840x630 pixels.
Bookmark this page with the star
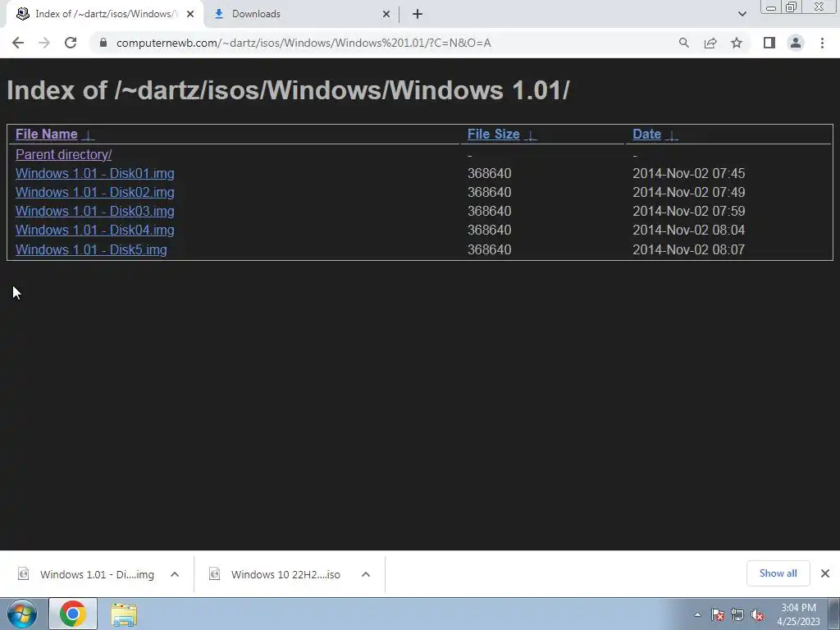tap(737, 43)
